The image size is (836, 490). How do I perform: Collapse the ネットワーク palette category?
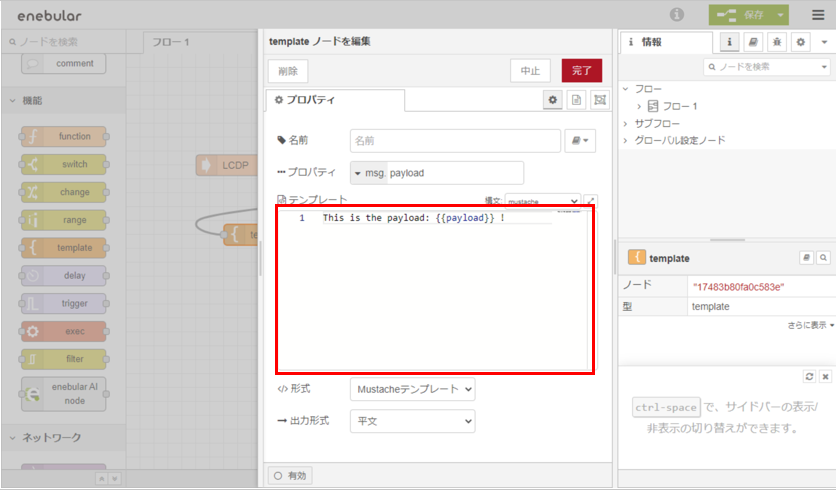click(63, 438)
